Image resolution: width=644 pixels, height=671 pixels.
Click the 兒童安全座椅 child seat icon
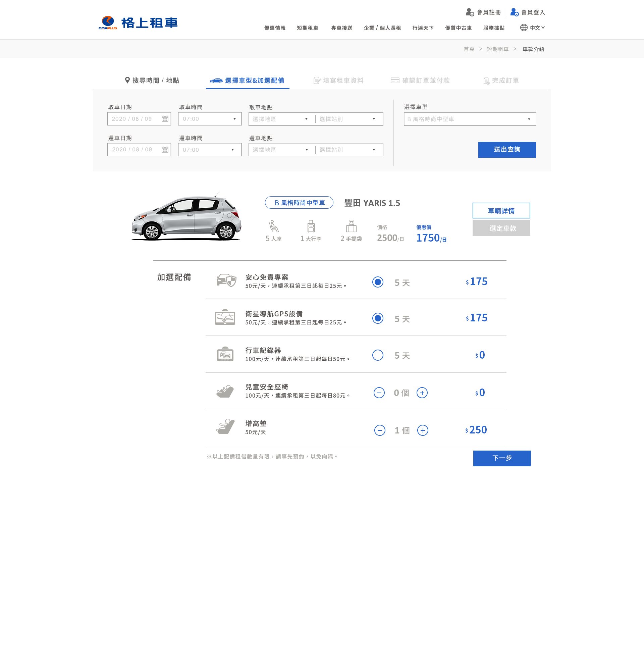click(x=225, y=391)
